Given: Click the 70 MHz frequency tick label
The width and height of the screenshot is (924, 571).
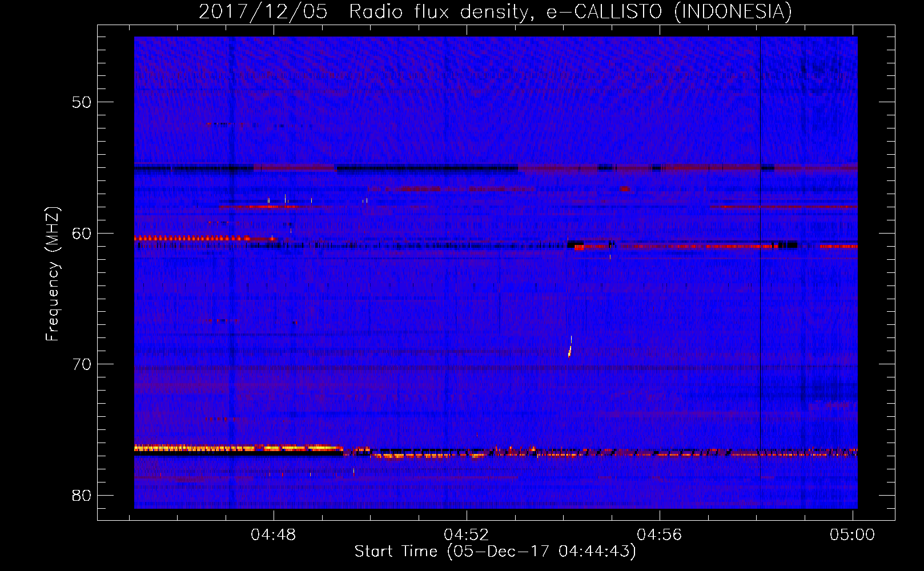Looking at the screenshot, I should 82,364.
